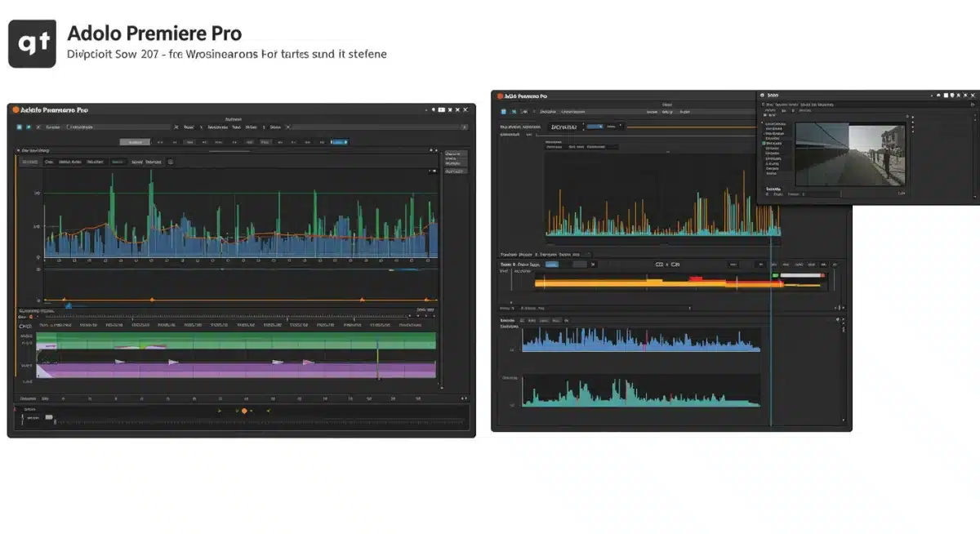Screen dimensions: 980x534
Task: Click the DCNASBAZ field in the right window
Action: [x=564, y=127]
